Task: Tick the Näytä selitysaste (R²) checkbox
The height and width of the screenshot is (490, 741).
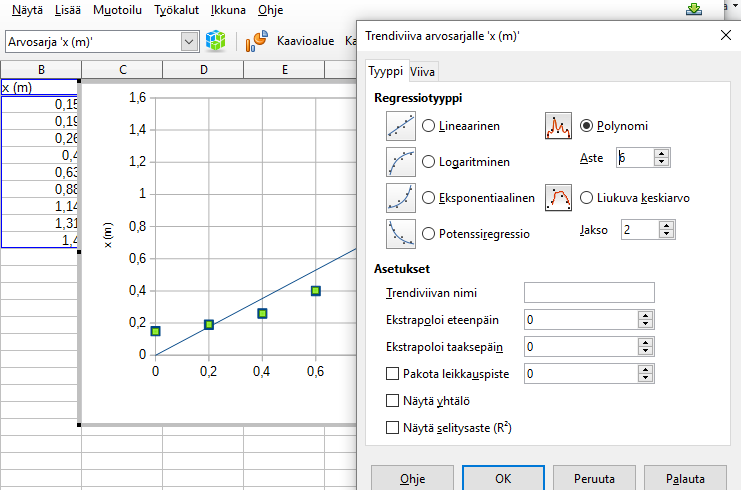Action: 393,428
